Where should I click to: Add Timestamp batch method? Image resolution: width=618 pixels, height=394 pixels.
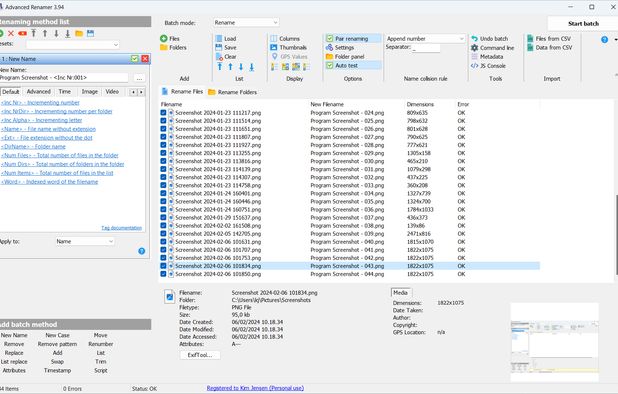click(x=58, y=370)
